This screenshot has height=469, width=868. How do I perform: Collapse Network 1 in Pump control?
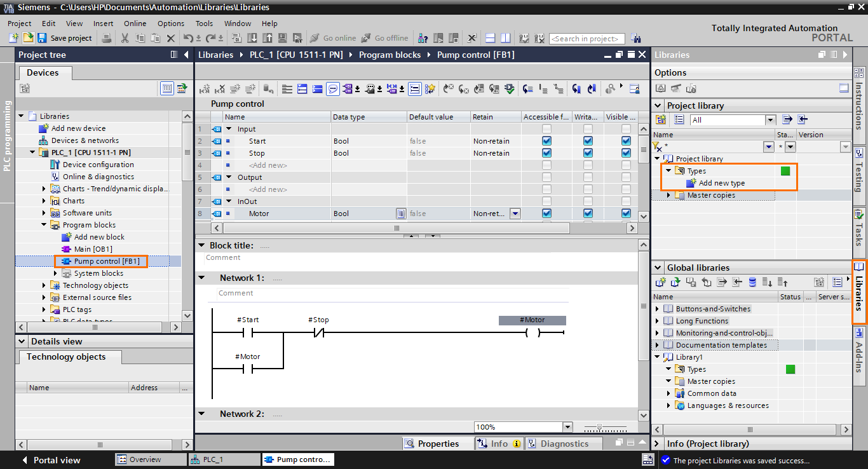(202, 278)
